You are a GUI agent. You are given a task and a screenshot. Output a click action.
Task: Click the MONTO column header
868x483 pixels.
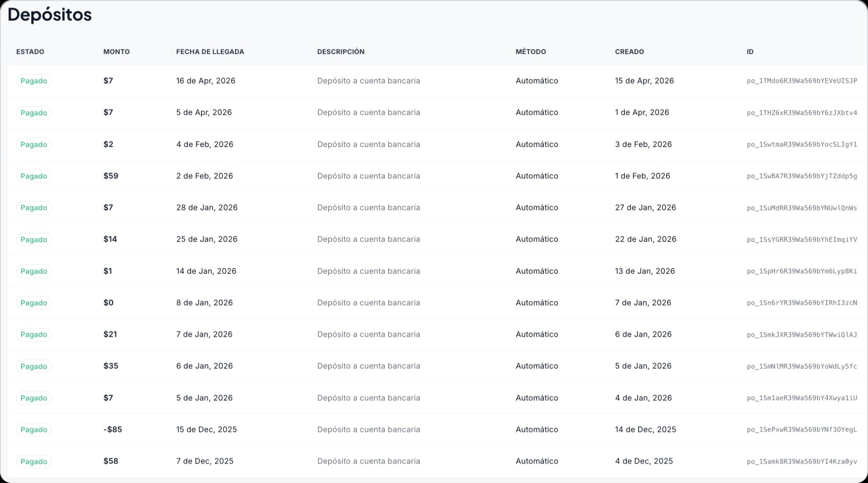[x=116, y=52]
